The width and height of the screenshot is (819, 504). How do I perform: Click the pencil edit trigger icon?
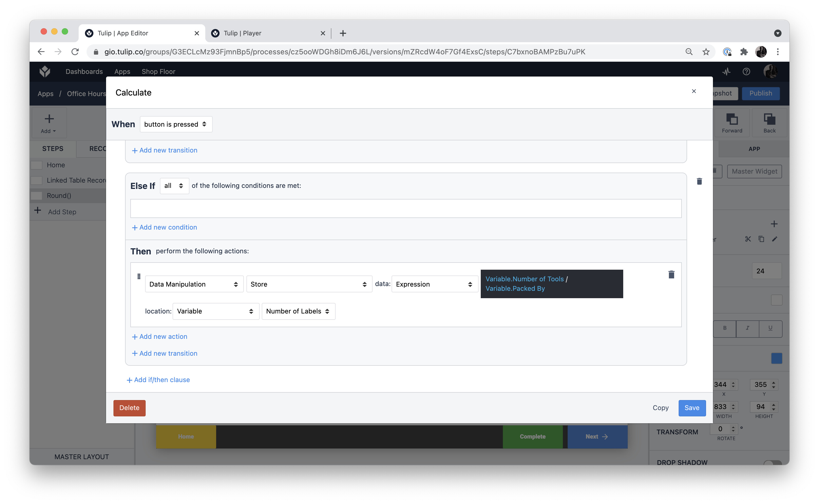pos(775,239)
